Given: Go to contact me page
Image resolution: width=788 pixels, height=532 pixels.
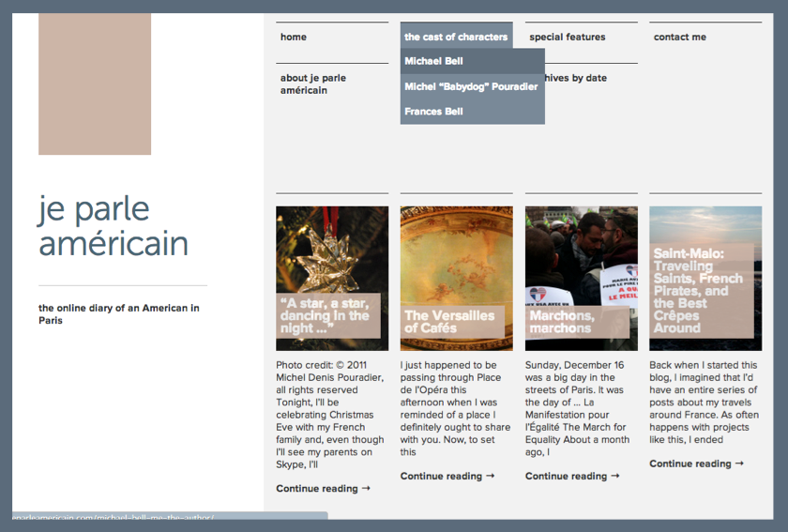Looking at the screenshot, I should [x=679, y=38].
